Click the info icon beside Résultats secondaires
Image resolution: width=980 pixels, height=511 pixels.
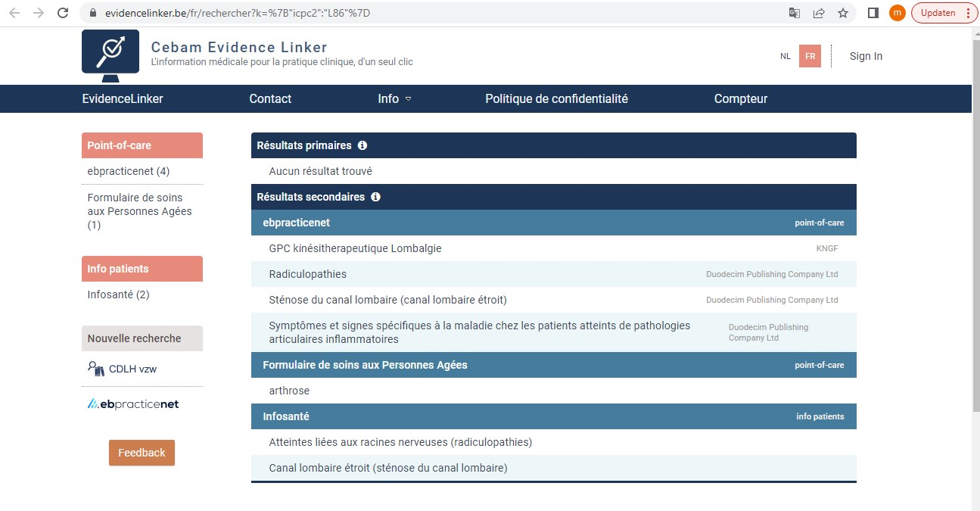point(376,197)
